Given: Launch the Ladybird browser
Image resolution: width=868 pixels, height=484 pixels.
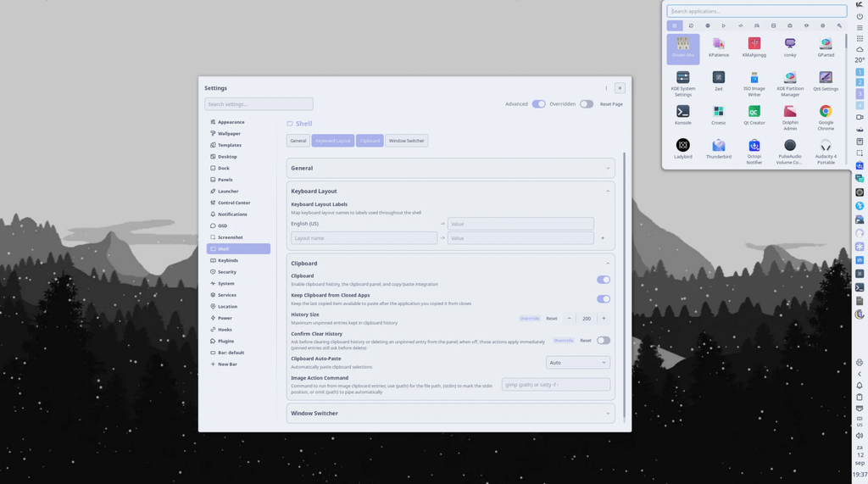Looking at the screenshot, I should [682, 149].
